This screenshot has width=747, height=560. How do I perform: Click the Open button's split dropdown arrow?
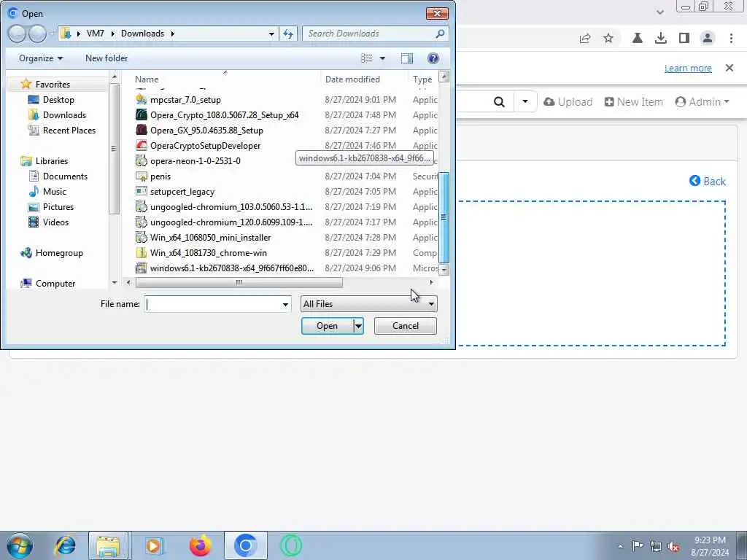[358, 326]
